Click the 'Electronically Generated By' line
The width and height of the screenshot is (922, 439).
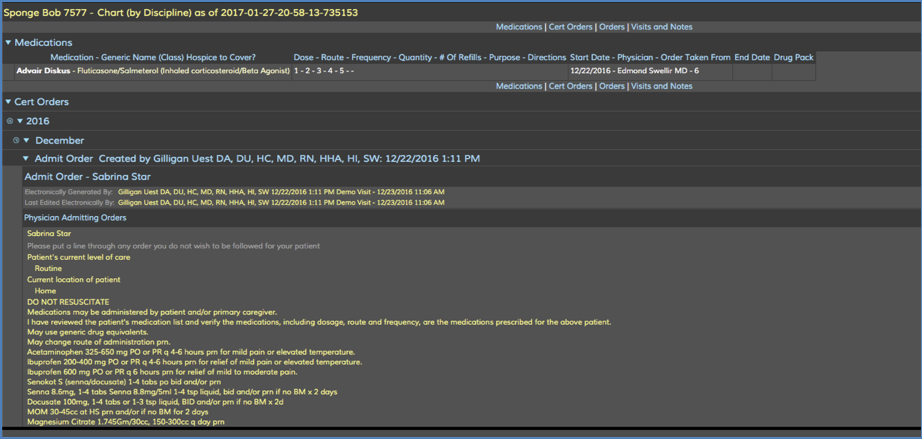234,192
